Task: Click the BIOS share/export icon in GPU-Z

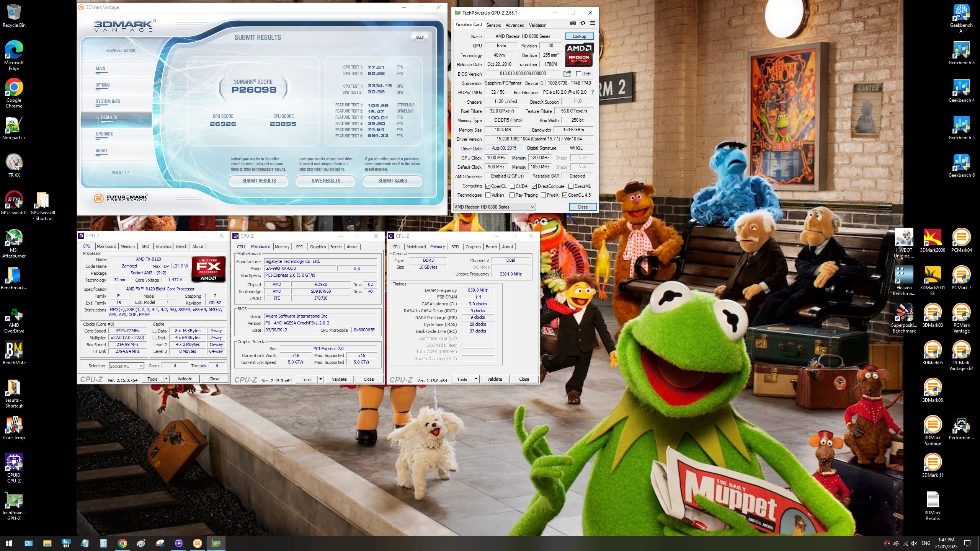Action: [567, 73]
